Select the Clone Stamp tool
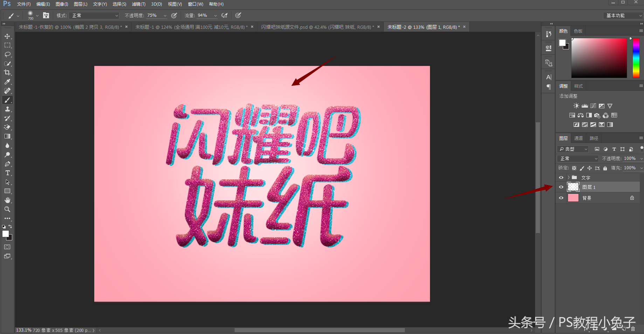644x334 pixels. click(7, 109)
